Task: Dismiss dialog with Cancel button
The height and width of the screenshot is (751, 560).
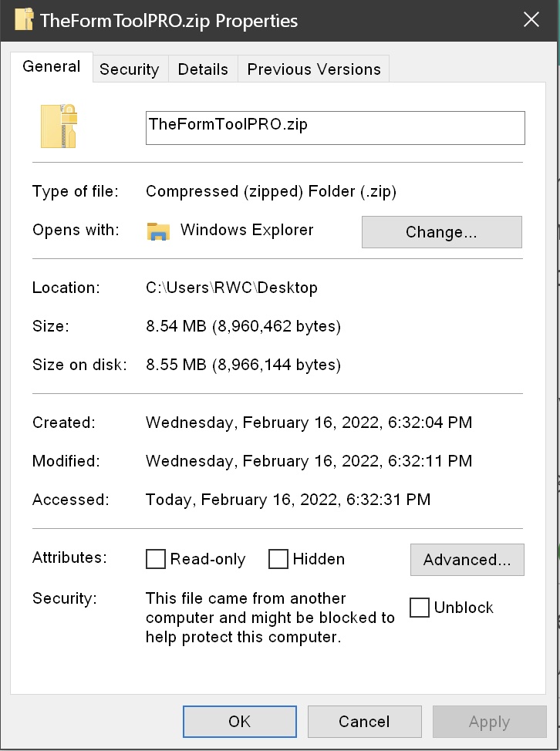Action: click(x=365, y=721)
